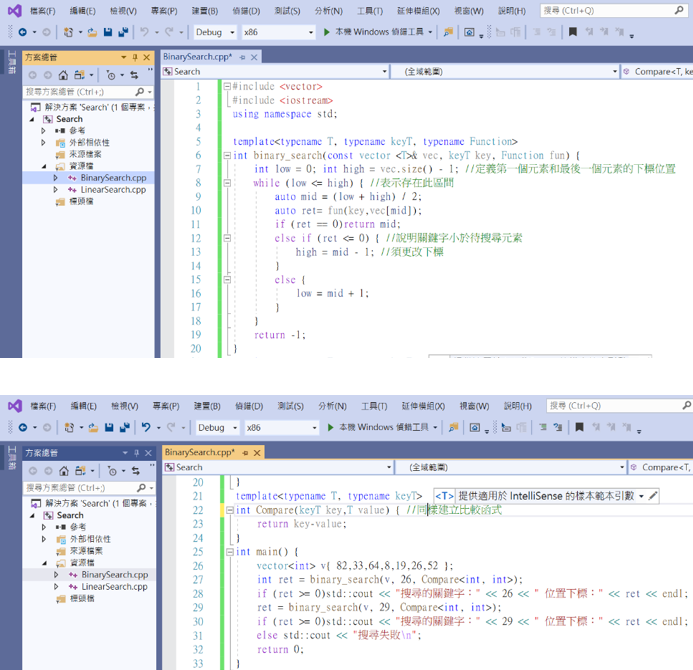This screenshot has width=693, height=670.
Task: Click Save All icon in main() code window
Action: click(125, 427)
